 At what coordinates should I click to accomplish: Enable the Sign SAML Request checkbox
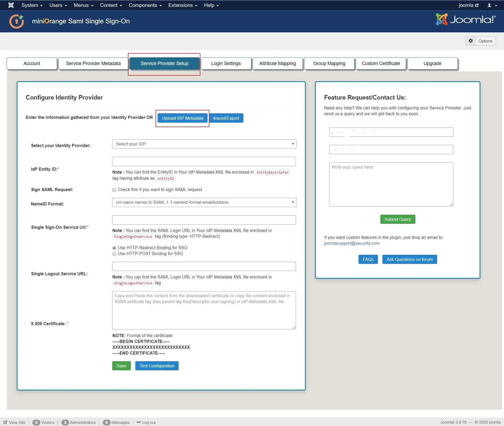click(114, 190)
